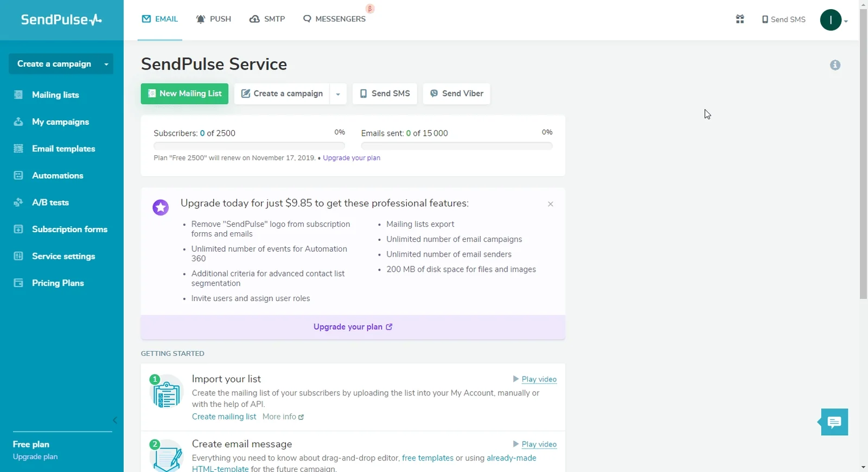This screenshot has width=868, height=472.
Task: Switch to the EMAIL tab
Action: click(x=160, y=20)
